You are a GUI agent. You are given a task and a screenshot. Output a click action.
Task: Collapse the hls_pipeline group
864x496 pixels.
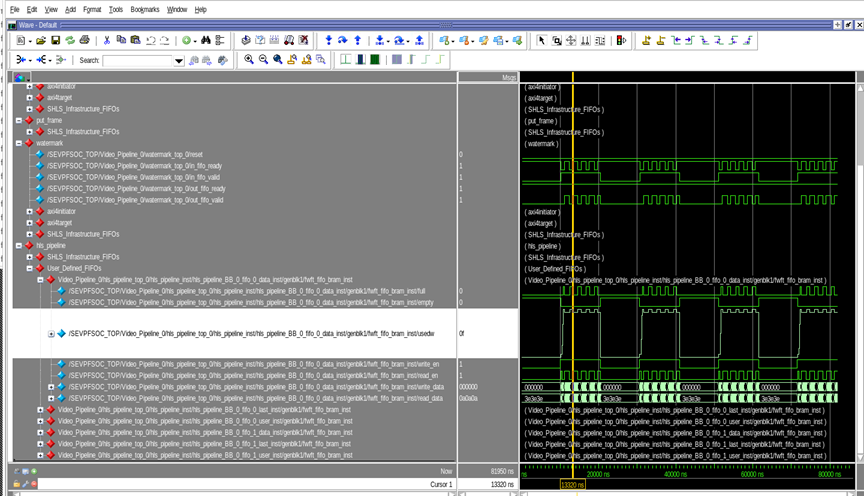20,245
